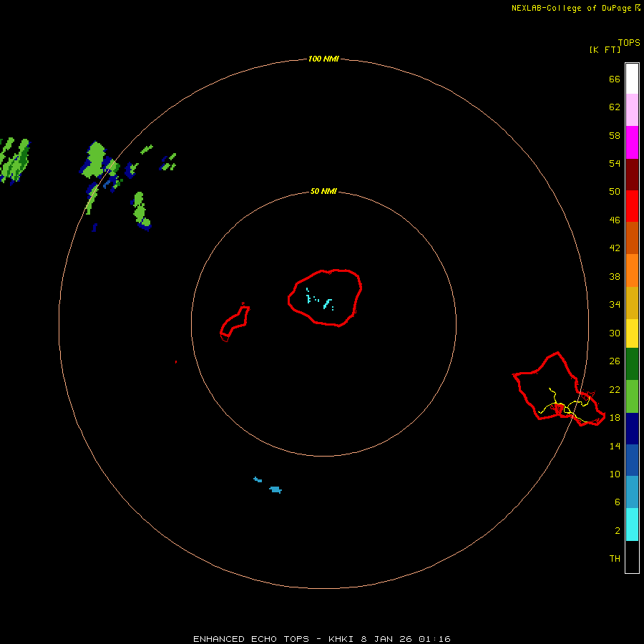Click the 10 legend value label

click(615, 474)
